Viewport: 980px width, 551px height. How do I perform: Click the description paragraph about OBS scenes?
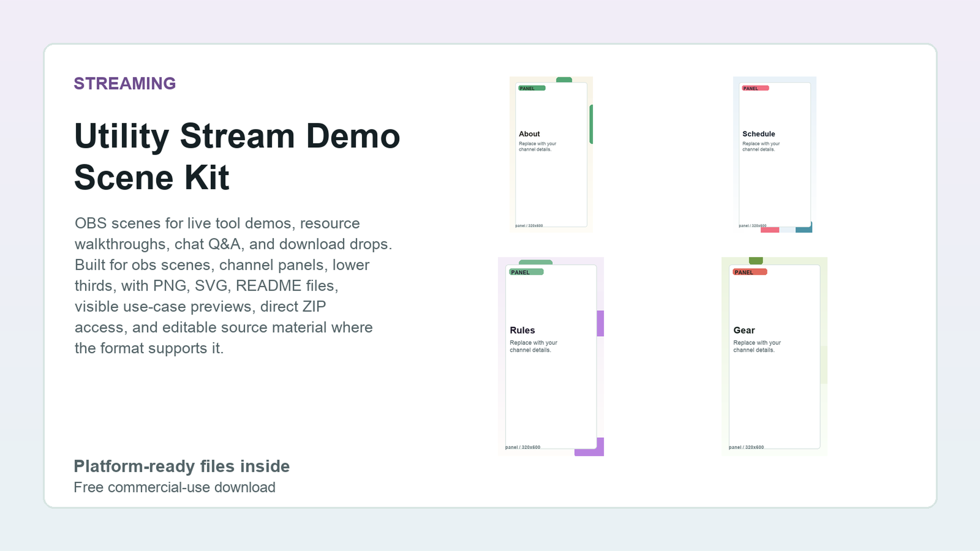click(233, 286)
